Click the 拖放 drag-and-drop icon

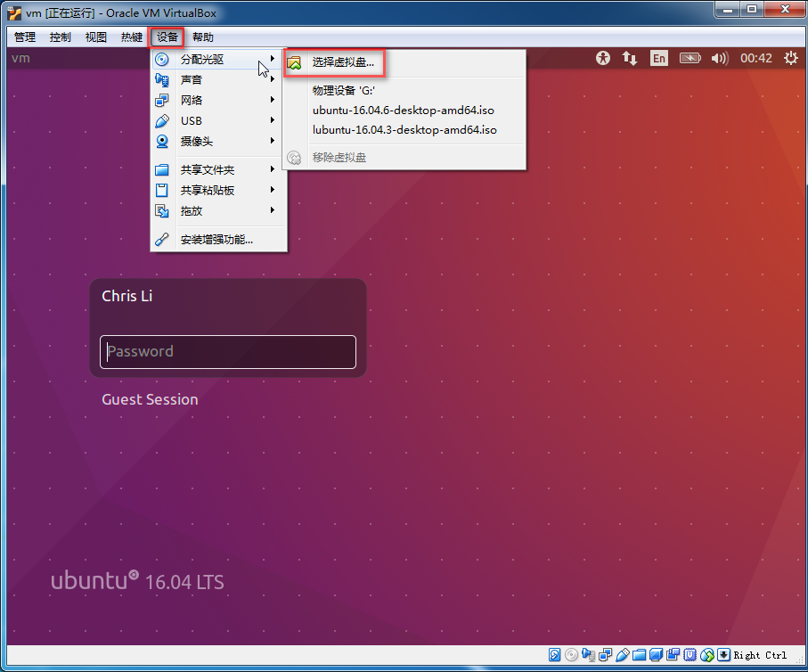pos(162,211)
